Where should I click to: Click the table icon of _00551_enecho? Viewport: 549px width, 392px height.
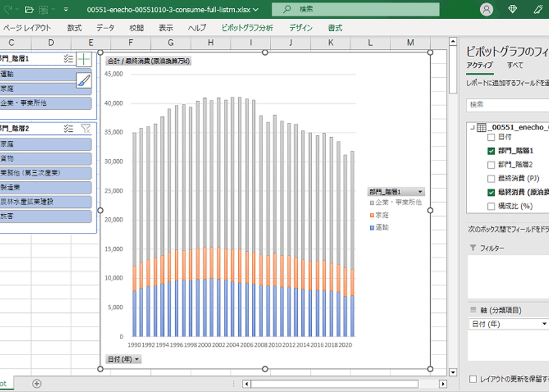click(482, 127)
